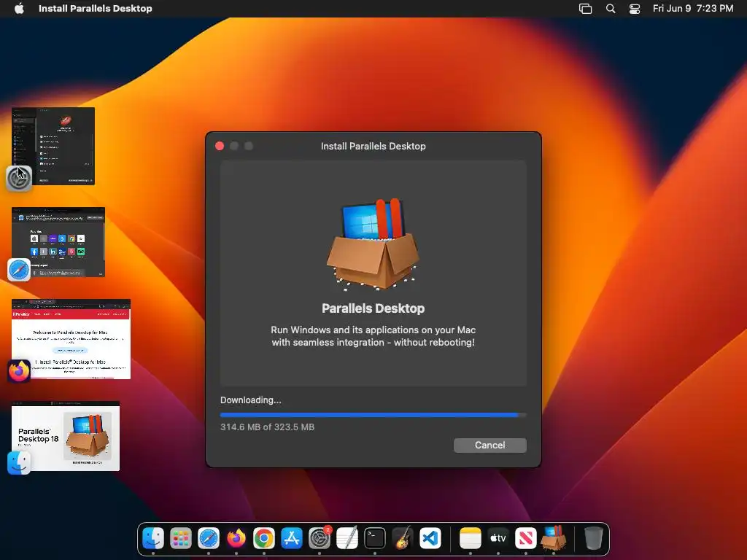Toggle Stage Manager icon in menu bar
747x560 pixels.
coord(585,9)
